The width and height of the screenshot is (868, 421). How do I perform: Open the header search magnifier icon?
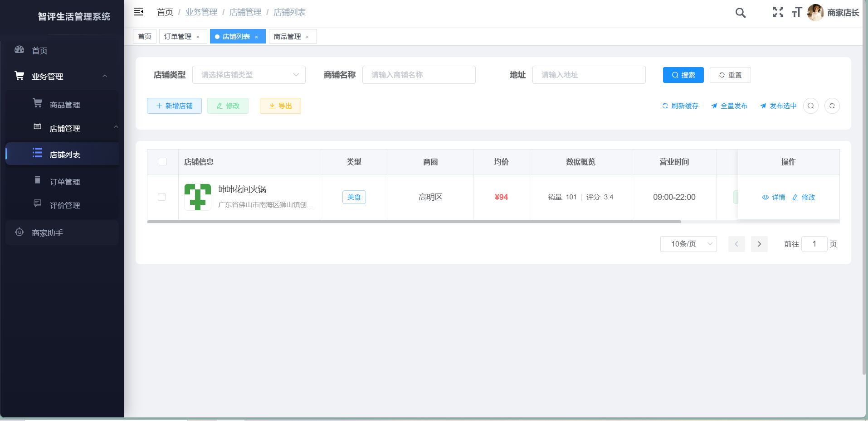(x=740, y=13)
